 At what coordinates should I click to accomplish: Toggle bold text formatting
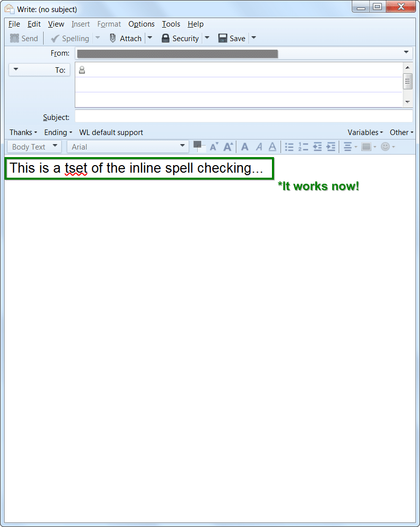[245, 147]
